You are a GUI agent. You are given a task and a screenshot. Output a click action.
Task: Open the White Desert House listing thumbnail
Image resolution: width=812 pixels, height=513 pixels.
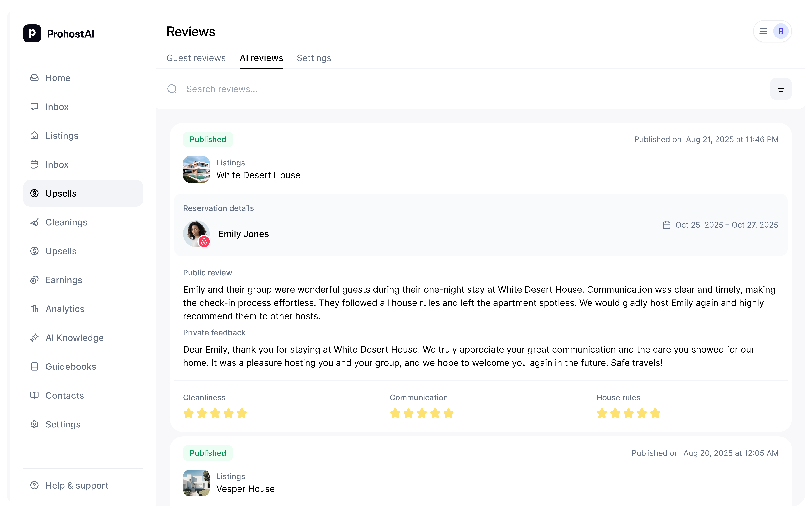point(196,169)
